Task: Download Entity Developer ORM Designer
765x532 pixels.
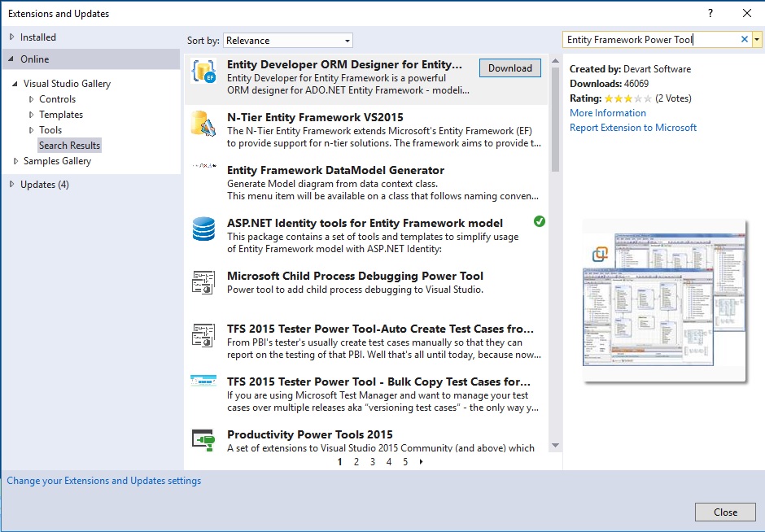Action: click(x=509, y=68)
